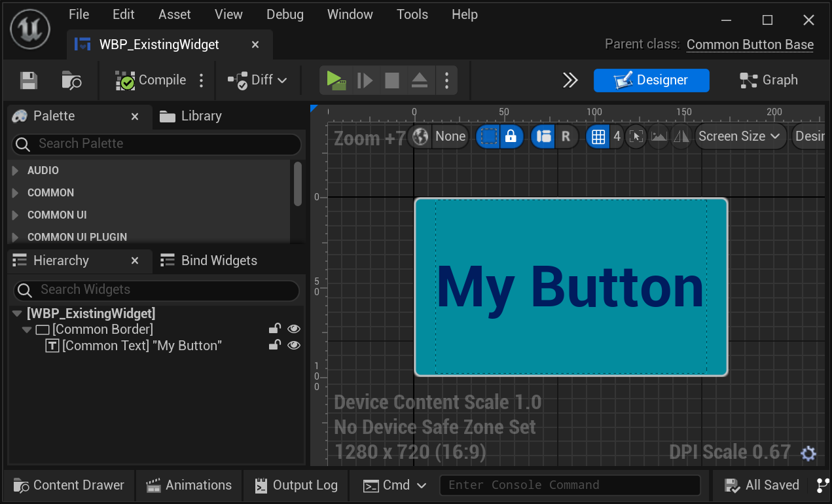This screenshot has height=504, width=832.
Task: Switch to Graph mode
Action: pyautogui.click(x=769, y=81)
